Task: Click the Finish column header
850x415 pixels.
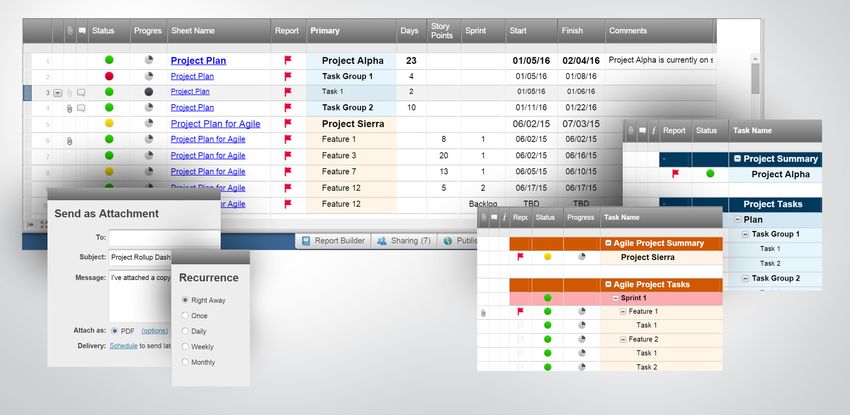Action: [581, 31]
